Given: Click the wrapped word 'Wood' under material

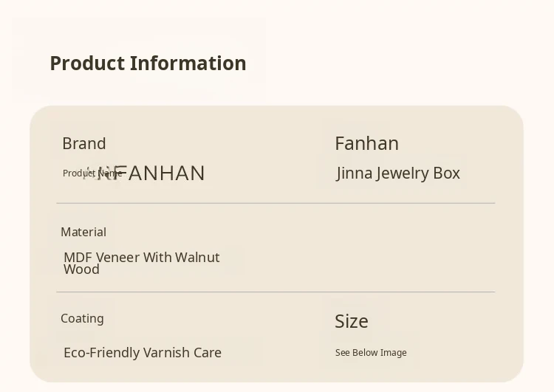Looking at the screenshot, I should [x=81, y=269].
